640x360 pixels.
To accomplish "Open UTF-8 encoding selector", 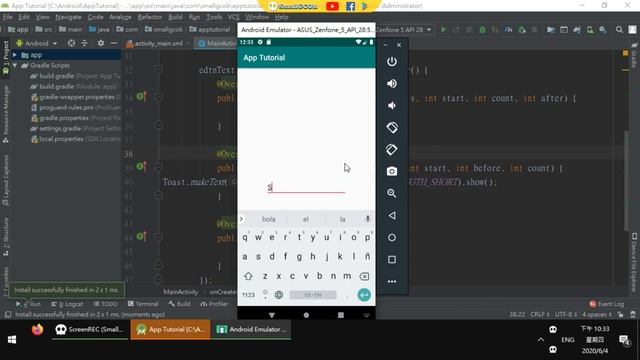I will click(566, 314).
